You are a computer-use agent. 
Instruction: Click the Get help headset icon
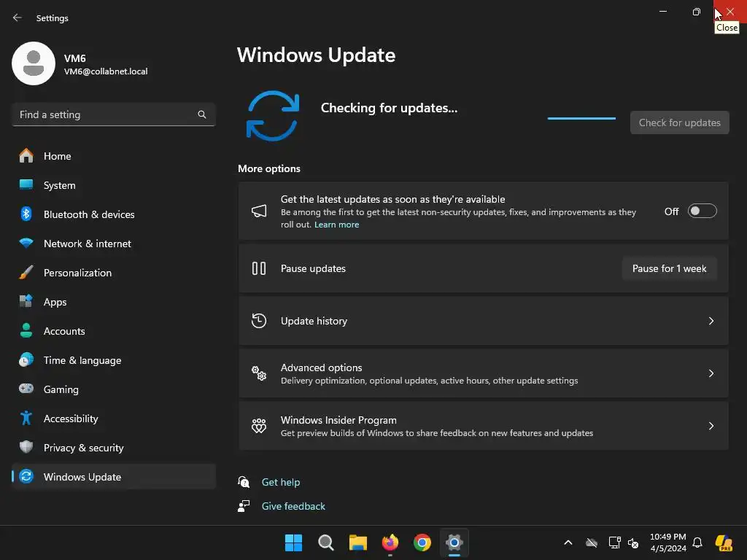pyautogui.click(x=244, y=482)
